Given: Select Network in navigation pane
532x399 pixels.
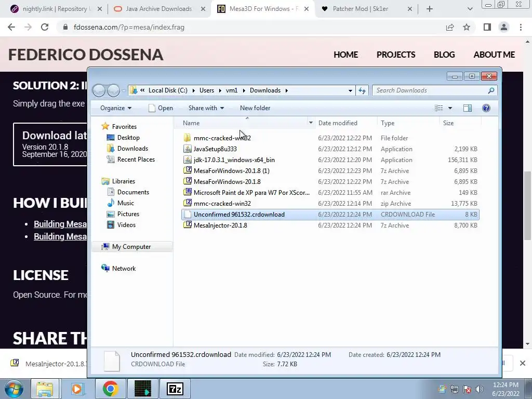Looking at the screenshot, I should pos(118,269).
